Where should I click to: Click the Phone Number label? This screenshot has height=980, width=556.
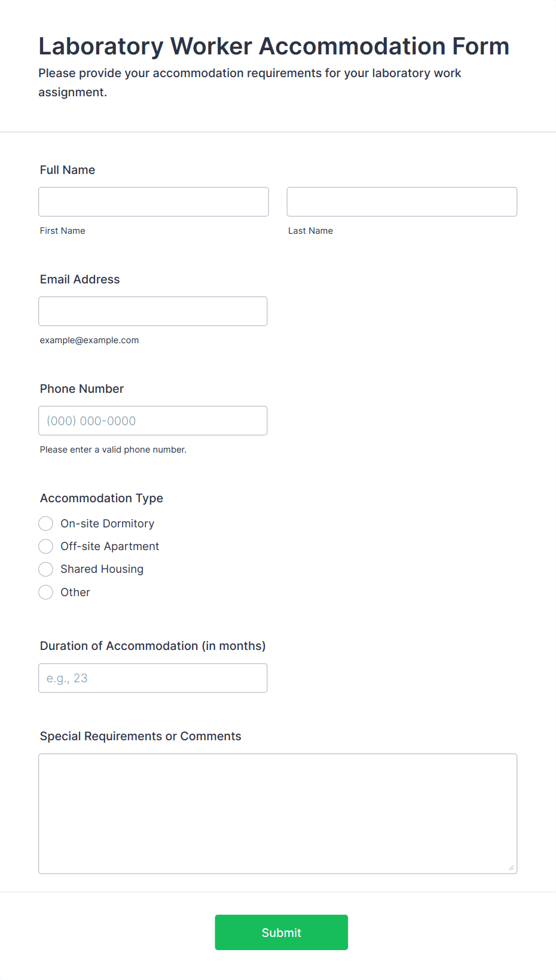tap(82, 389)
